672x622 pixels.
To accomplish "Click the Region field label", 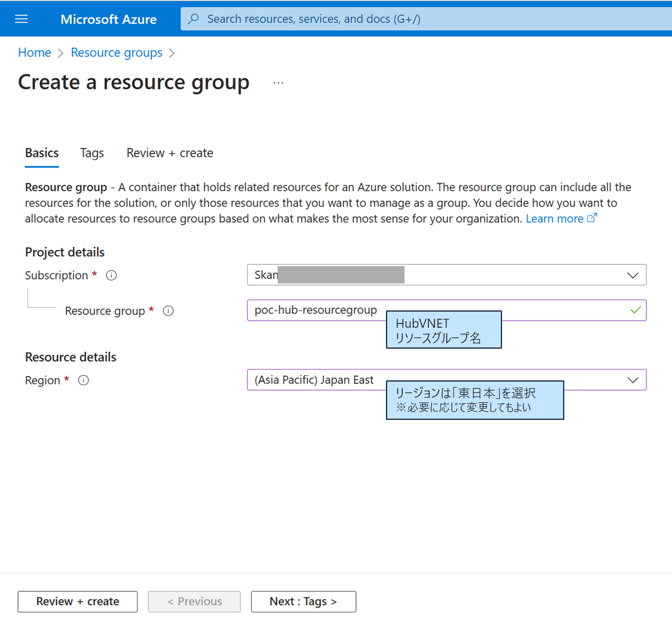I will 42,380.
